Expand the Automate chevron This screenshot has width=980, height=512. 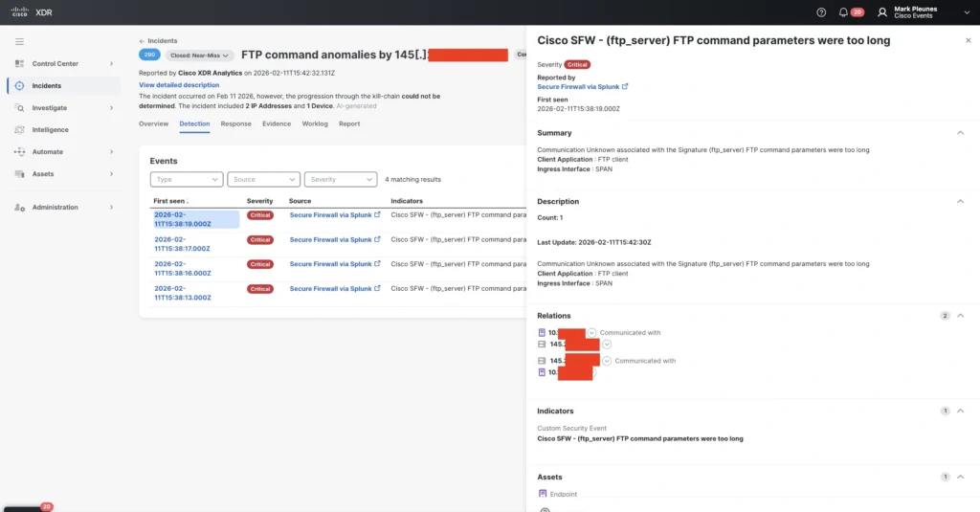pos(111,152)
